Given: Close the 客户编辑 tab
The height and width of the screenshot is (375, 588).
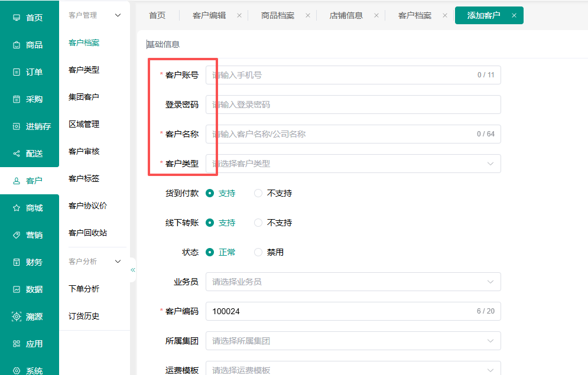Looking at the screenshot, I should coord(239,15).
